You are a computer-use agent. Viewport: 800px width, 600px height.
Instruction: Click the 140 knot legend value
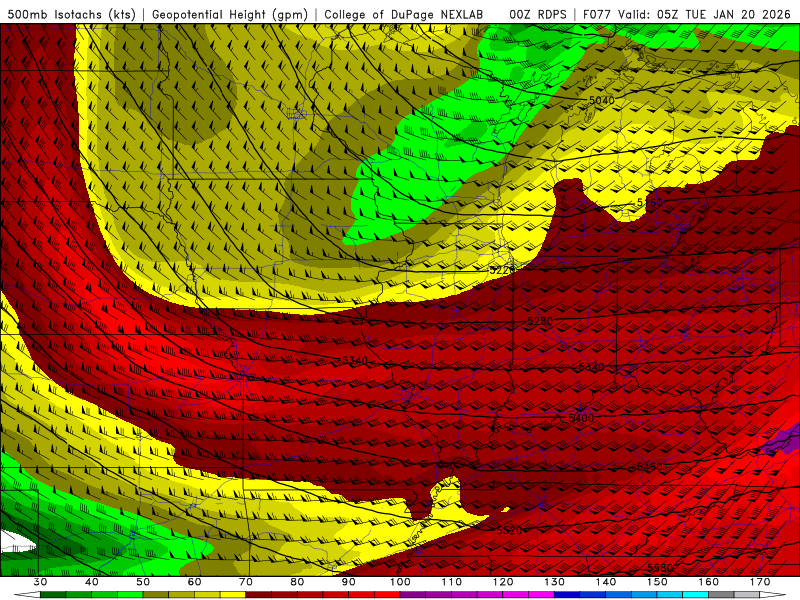pyautogui.click(x=606, y=582)
